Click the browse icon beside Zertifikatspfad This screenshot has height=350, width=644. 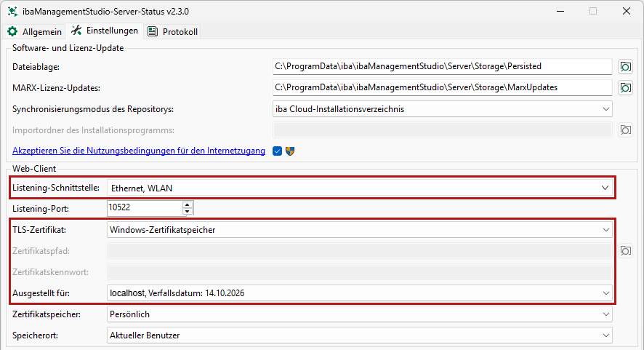pyautogui.click(x=626, y=251)
